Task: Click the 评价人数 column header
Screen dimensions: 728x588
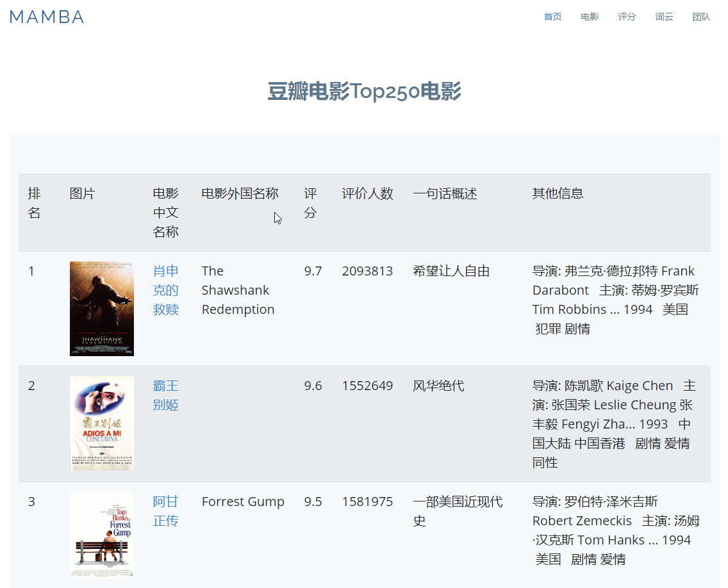Action: click(x=368, y=193)
